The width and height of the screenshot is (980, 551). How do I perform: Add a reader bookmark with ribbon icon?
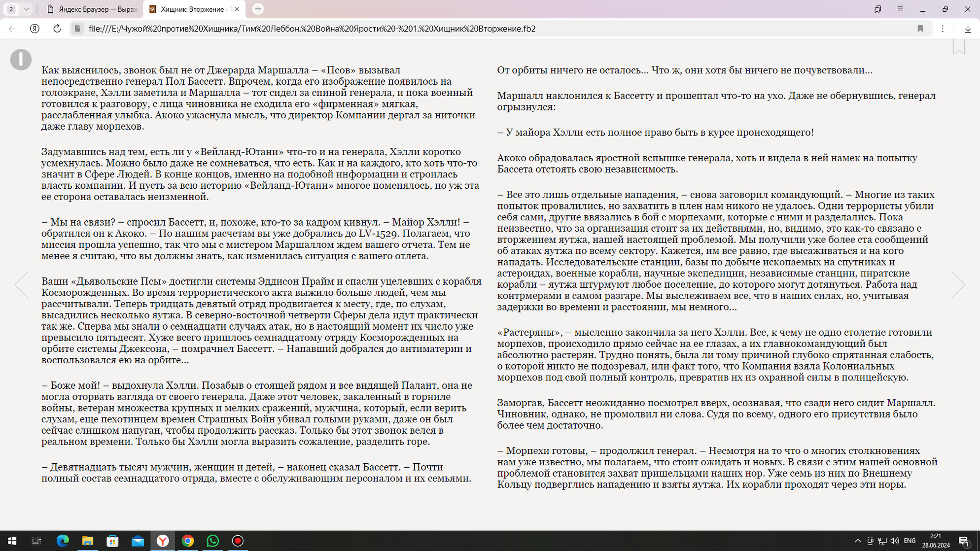tap(959, 47)
